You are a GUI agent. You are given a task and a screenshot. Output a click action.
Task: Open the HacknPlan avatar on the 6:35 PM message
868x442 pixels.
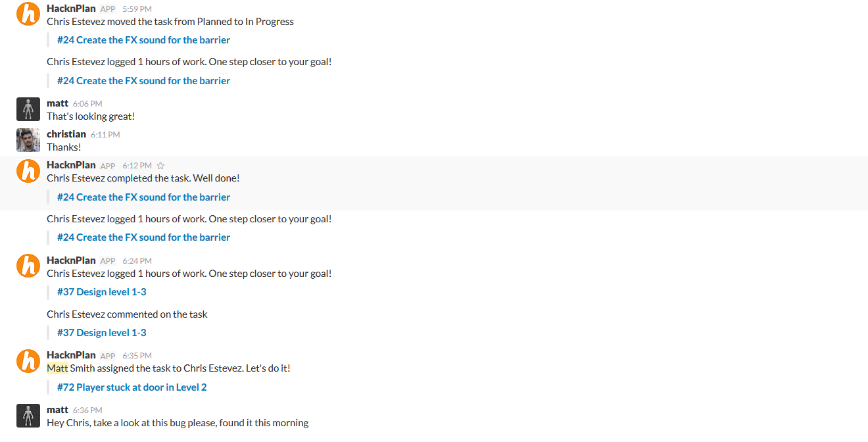pyautogui.click(x=28, y=361)
